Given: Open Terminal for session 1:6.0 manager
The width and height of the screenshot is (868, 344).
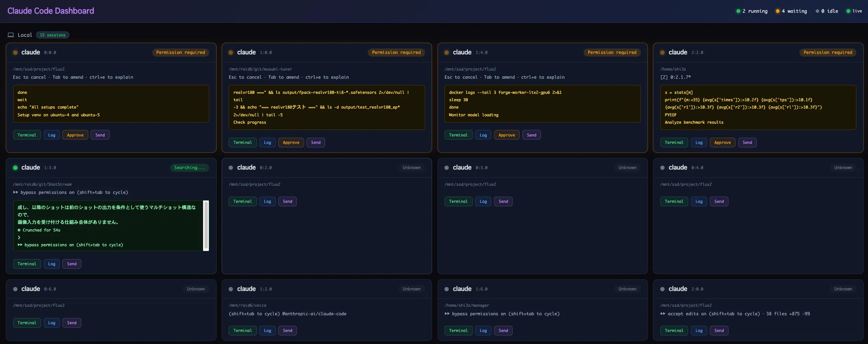Looking at the screenshot, I should click(458, 330).
